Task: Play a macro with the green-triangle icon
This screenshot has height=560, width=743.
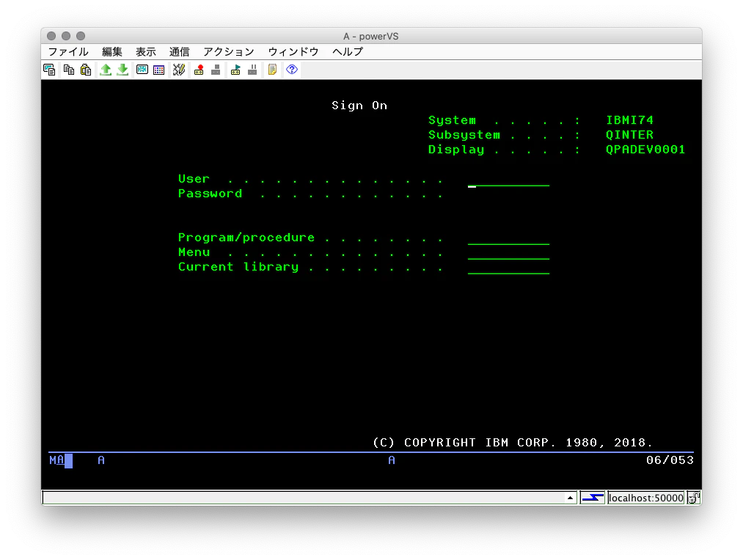Action: coord(235,70)
